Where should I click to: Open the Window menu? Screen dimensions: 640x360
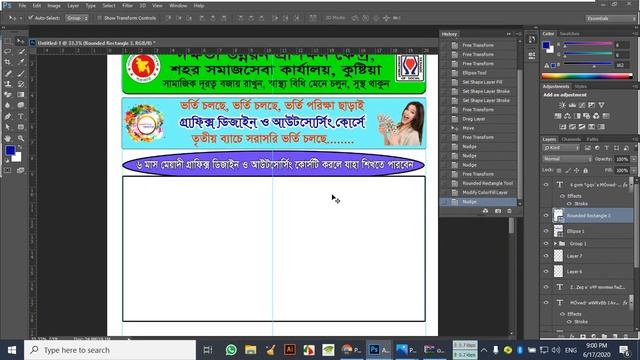click(178, 6)
